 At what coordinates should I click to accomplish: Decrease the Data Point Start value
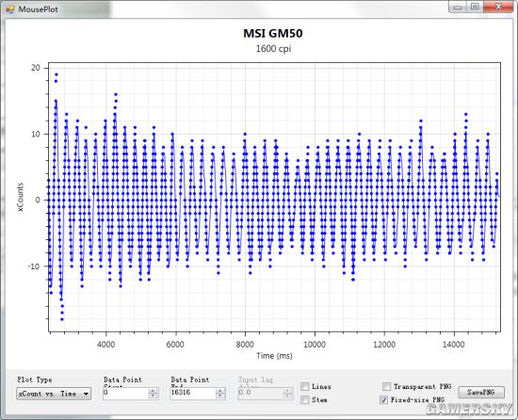point(153,396)
